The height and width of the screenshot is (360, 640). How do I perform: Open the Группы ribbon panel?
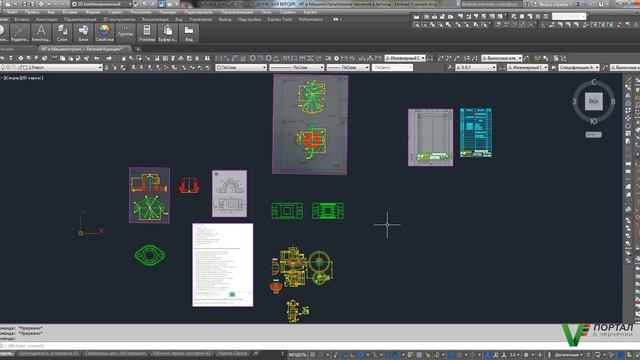point(126,33)
